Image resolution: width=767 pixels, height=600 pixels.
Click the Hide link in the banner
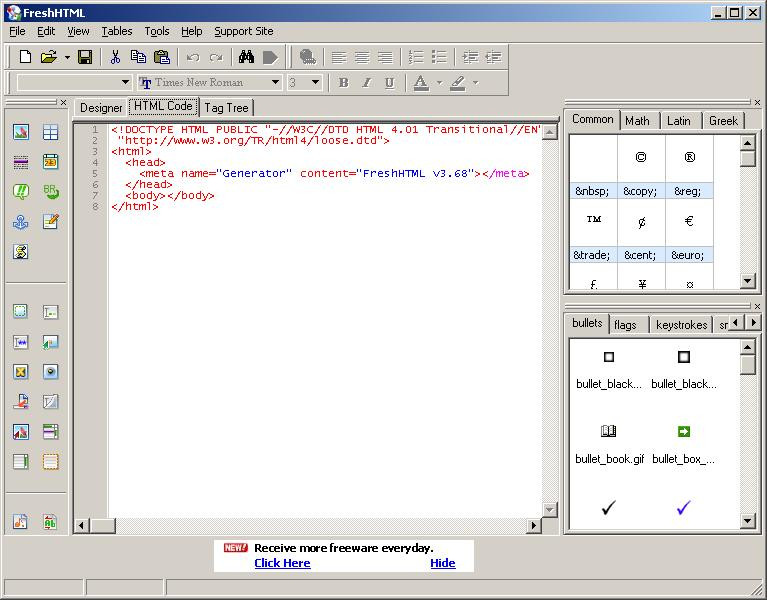point(443,563)
